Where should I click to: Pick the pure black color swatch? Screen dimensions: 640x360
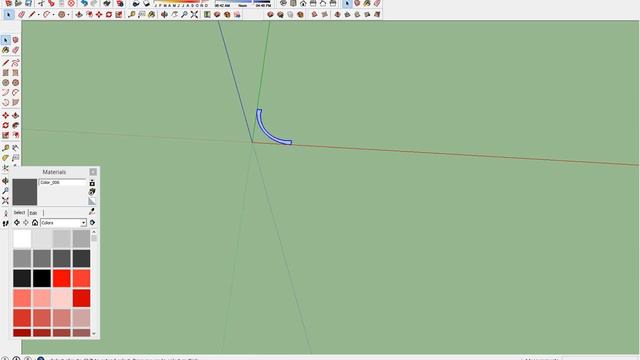pos(42,278)
